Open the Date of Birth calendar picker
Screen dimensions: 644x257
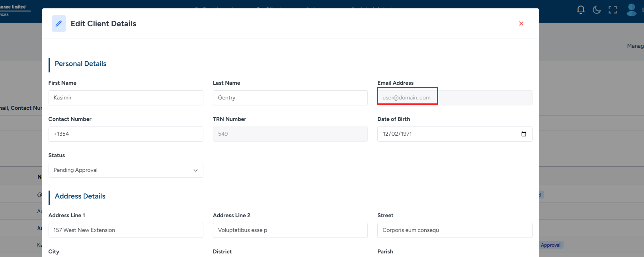point(523,134)
